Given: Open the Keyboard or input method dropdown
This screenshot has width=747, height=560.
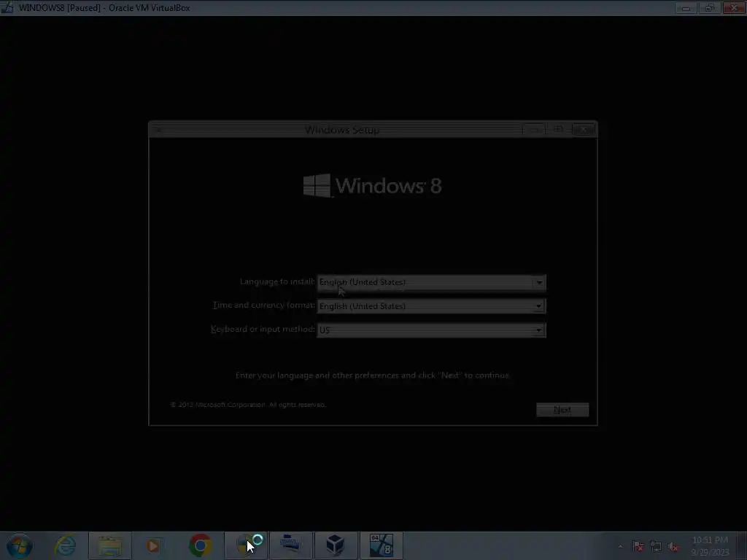Looking at the screenshot, I should point(431,330).
